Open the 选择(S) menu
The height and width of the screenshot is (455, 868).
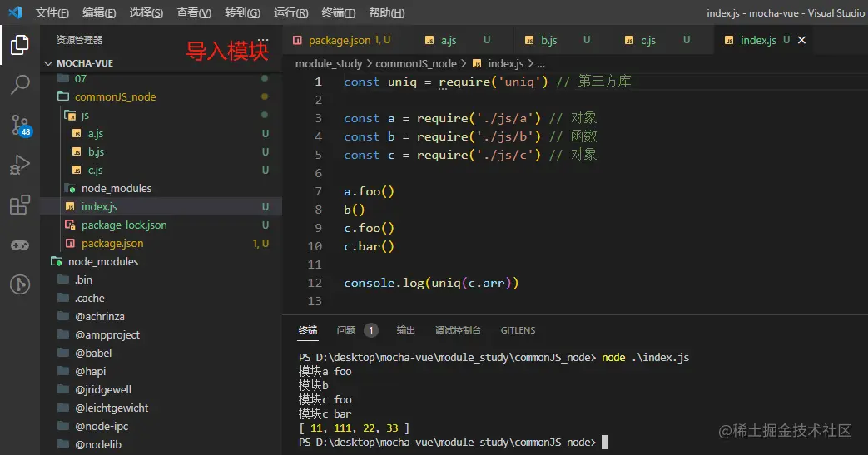coord(146,12)
